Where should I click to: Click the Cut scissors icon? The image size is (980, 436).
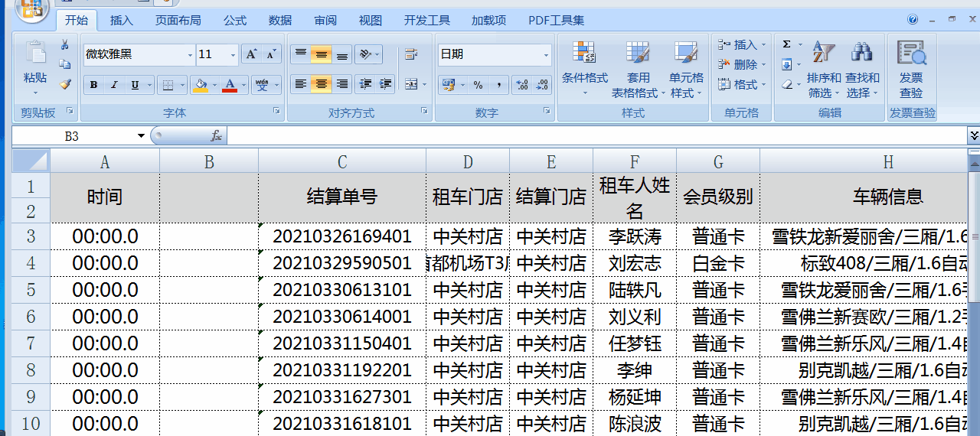(65, 45)
